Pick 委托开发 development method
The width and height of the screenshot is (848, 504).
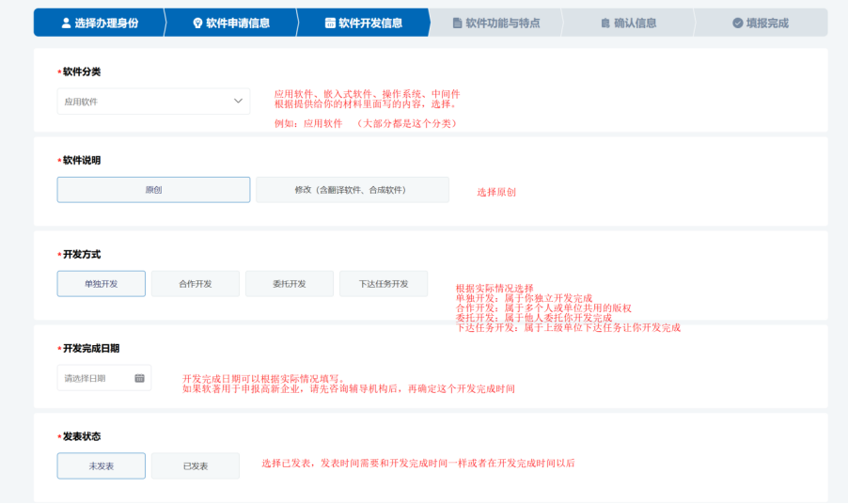pyautogui.click(x=289, y=284)
